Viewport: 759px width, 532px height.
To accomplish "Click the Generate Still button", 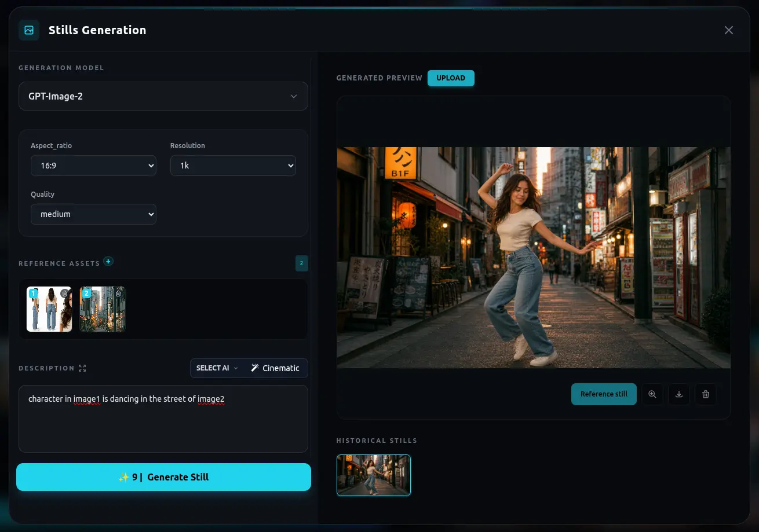I will pyautogui.click(x=163, y=477).
